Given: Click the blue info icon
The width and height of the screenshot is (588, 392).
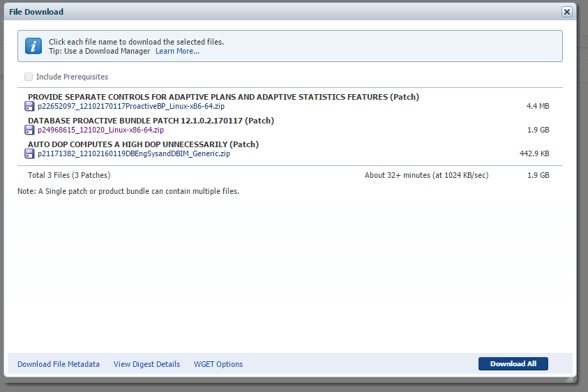Looking at the screenshot, I should pyautogui.click(x=33, y=46).
